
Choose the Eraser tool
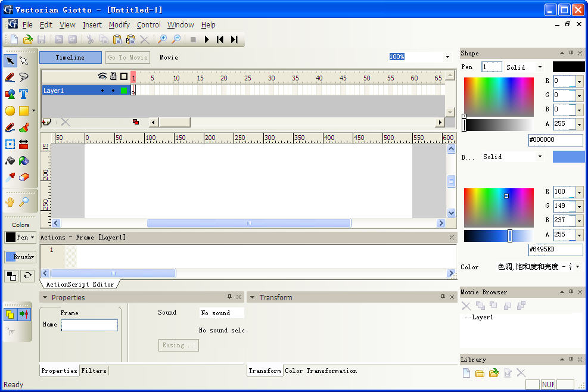[23, 178]
